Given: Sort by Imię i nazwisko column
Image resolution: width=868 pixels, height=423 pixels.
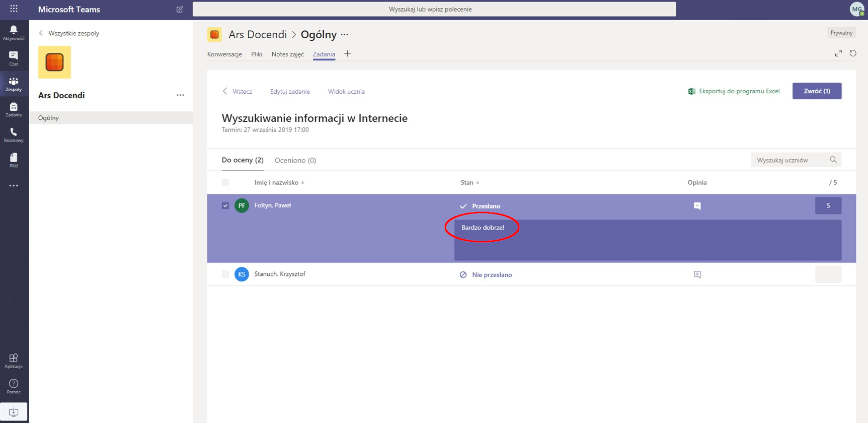Looking at the screenshot, I should [279, 182].
